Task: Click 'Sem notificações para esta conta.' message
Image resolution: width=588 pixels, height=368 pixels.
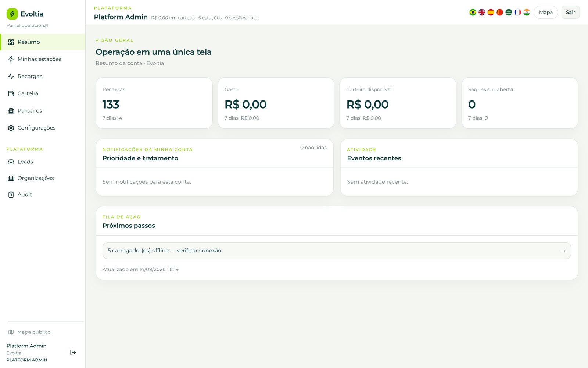Action: click(147, 182)
